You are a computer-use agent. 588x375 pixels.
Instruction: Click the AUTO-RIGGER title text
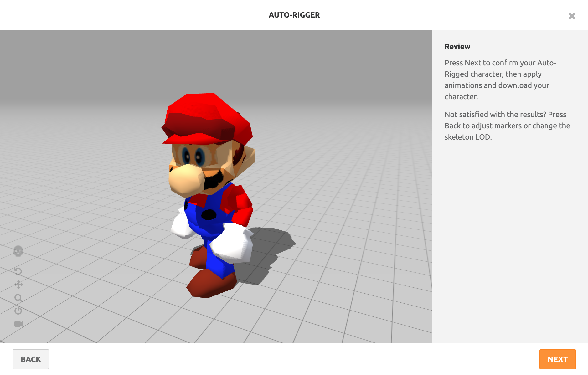(x=294, y=15)
